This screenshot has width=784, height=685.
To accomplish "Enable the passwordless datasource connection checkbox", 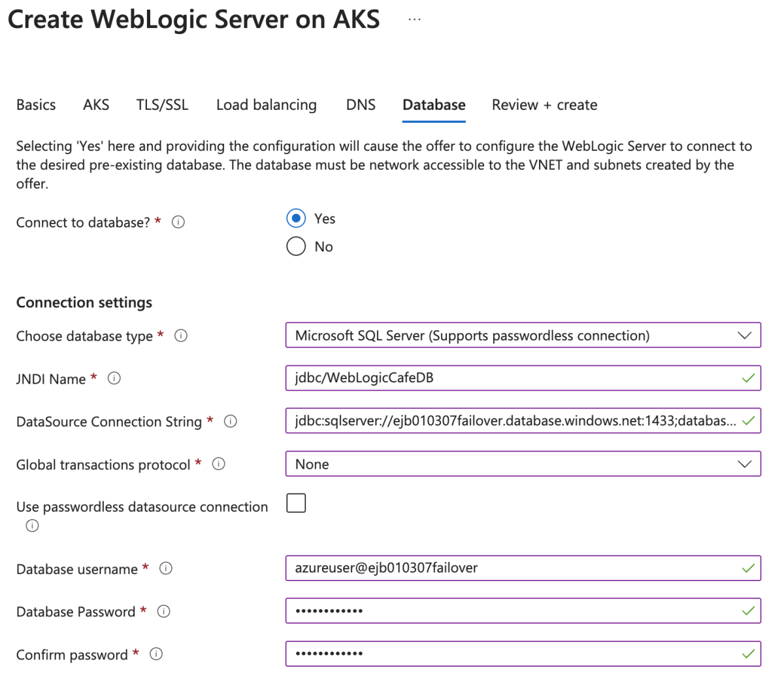I will click(x=296, y=503).
